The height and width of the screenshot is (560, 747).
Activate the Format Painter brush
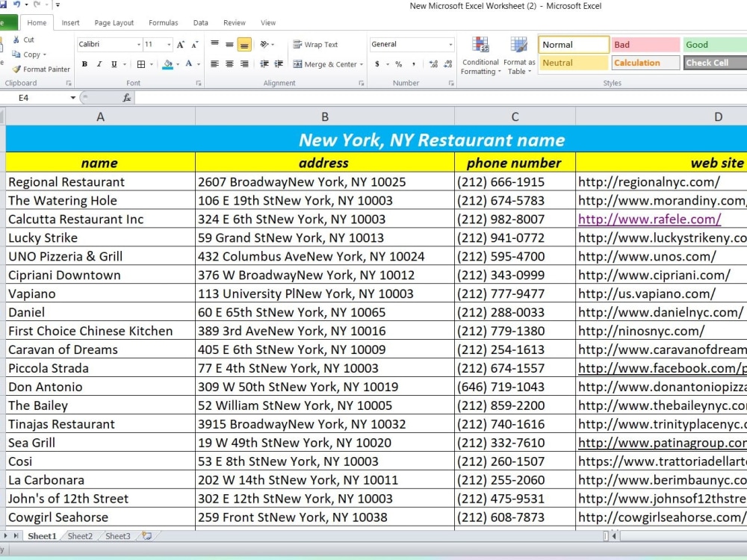(x=41, y=69)
